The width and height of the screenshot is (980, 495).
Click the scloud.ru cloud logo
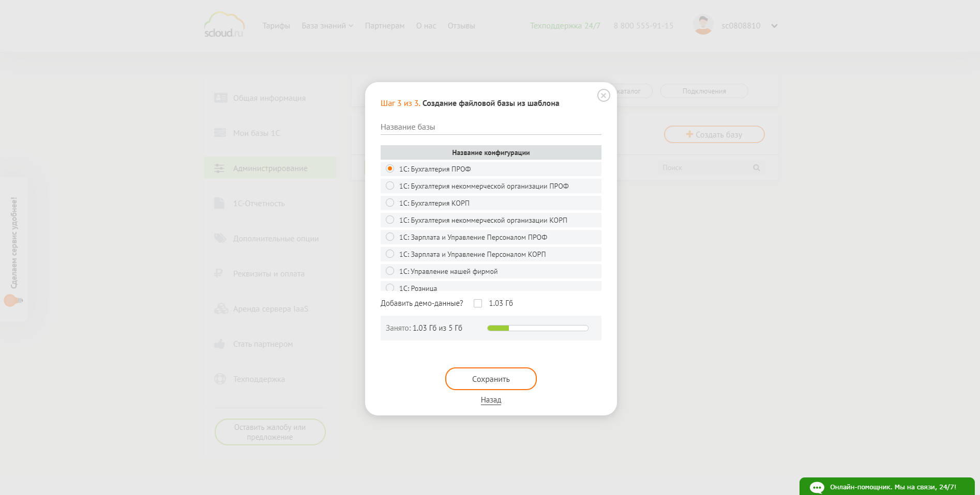pyautogui.click(x=224, y=25)
